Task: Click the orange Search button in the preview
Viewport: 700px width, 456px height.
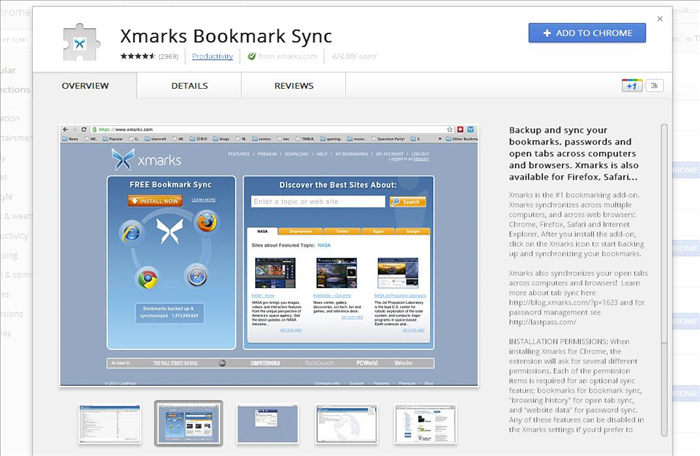Action: 408,202
